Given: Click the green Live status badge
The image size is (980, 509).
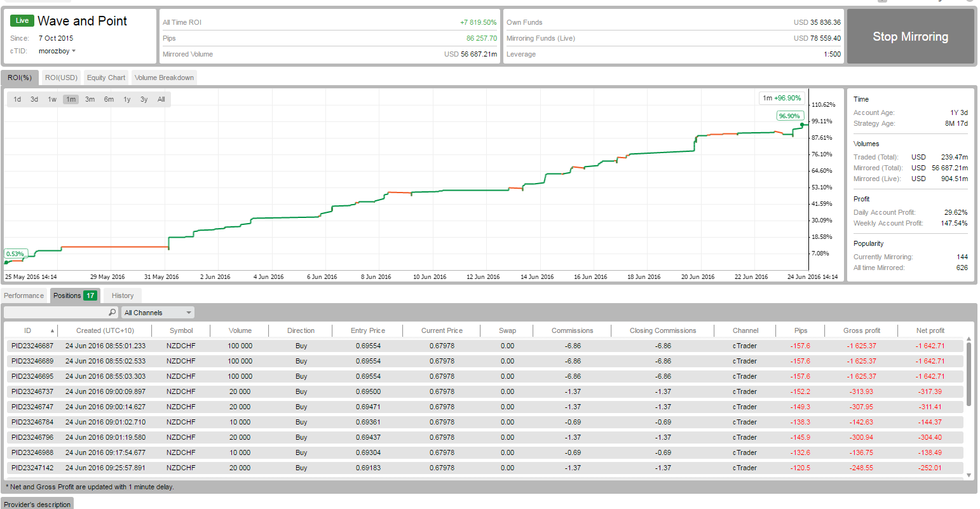Looking at the screenshot, I should point(22,21).
